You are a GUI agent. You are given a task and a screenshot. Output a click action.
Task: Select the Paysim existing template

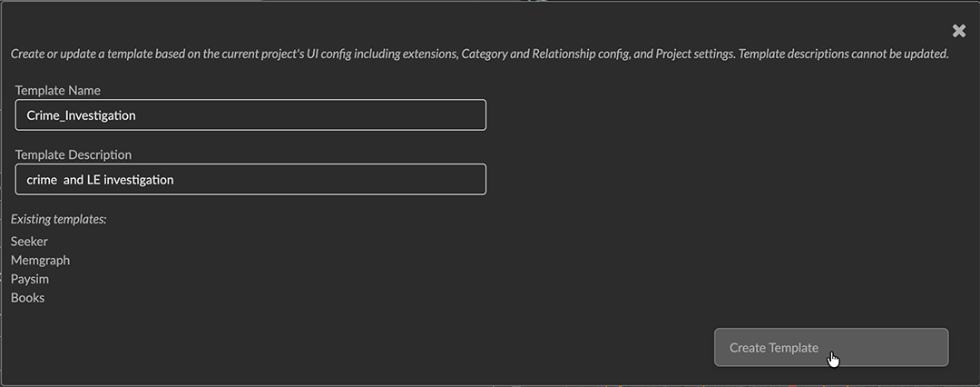tap(28, 279)
